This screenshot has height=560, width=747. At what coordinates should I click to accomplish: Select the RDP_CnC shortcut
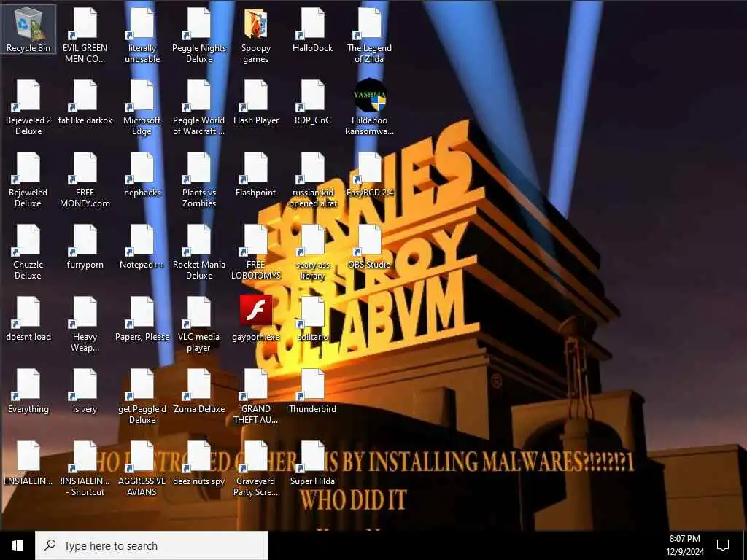pos(312,102)
